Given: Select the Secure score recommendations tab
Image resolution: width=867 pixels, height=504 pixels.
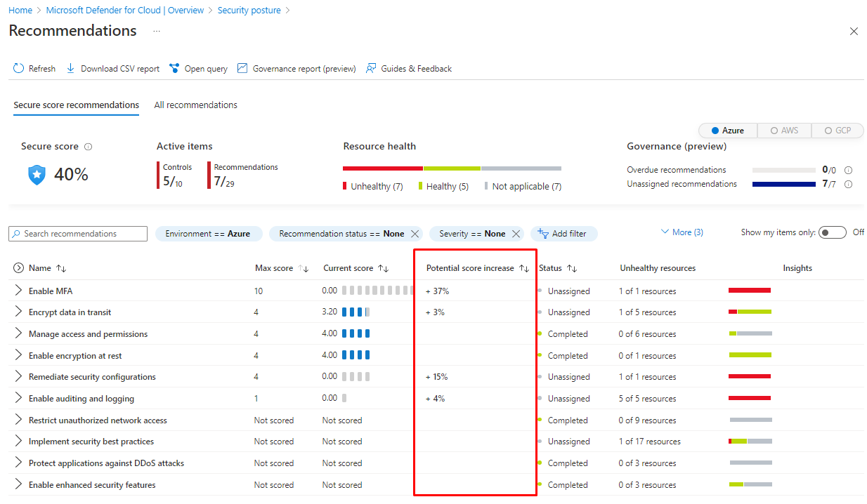Looking at the screenshot, I should [x=76, y=105].
